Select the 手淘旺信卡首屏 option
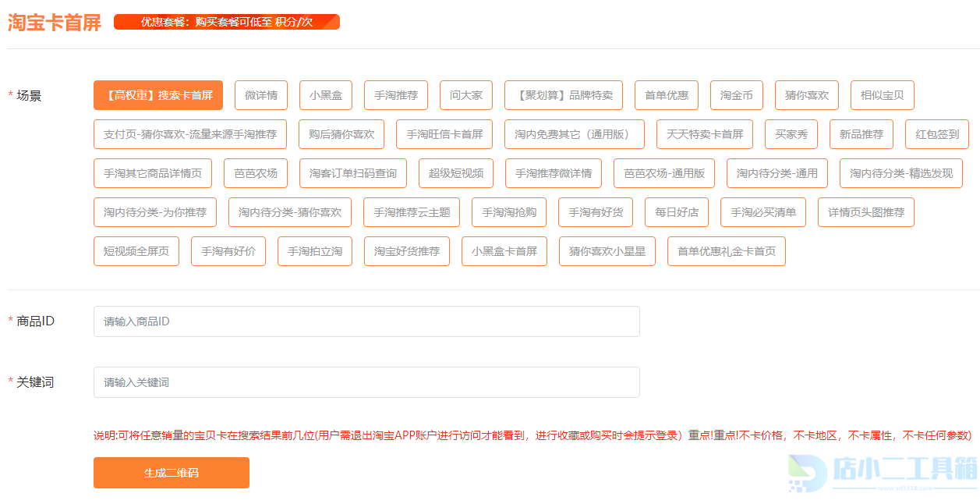 click(444, 134)
